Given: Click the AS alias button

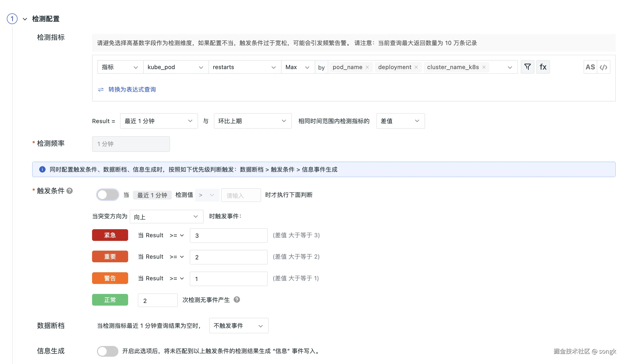Looking at the screenshot, I should tap(590, 67).
